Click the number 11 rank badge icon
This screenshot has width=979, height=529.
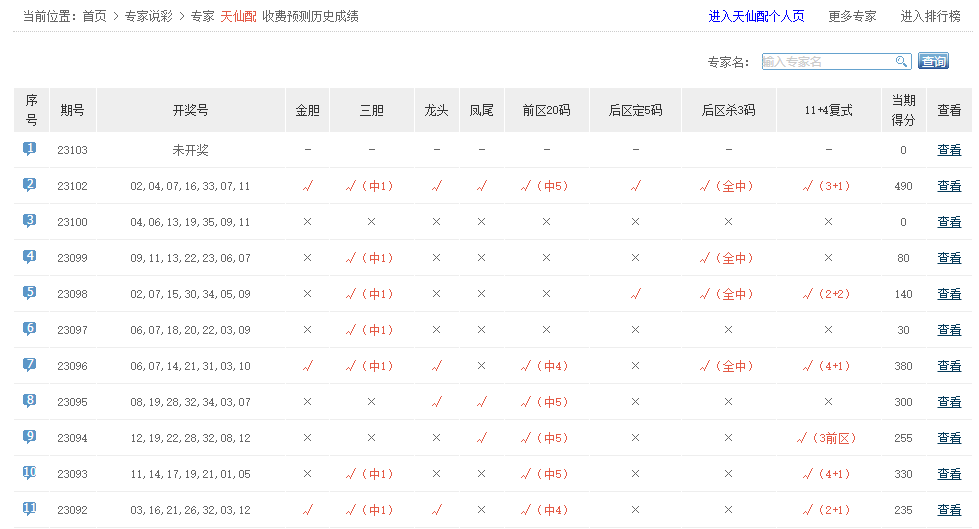pos(30,509)
